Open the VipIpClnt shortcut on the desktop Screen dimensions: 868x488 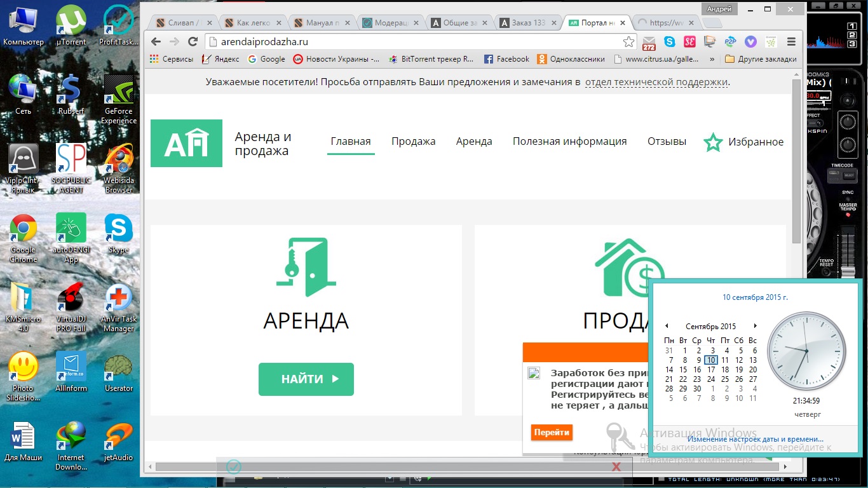[24, 168]
